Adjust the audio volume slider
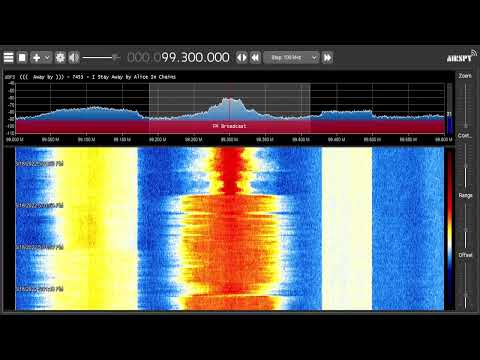Viewport: 480px width, 360px height. click(x=101, y=58)
